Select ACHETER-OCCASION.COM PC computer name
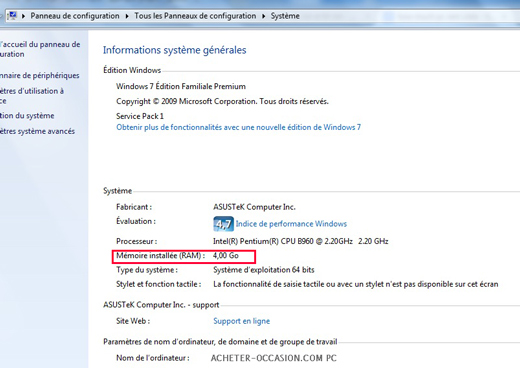 click(274, 358)
